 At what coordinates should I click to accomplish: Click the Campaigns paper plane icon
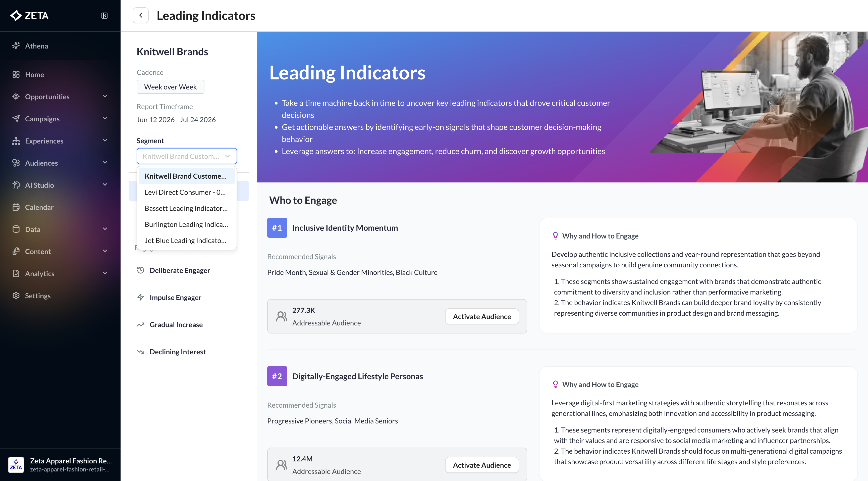pyautogui.click(x=16, y=118)
